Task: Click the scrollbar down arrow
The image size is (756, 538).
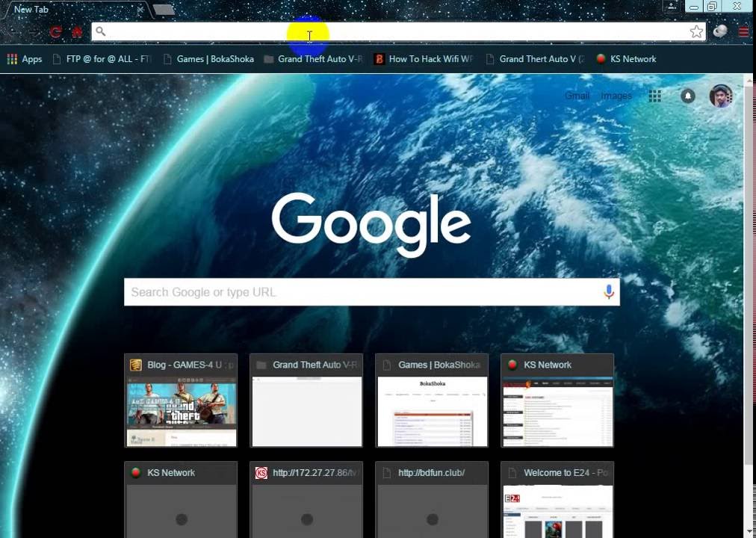Action: click(749, 532)
